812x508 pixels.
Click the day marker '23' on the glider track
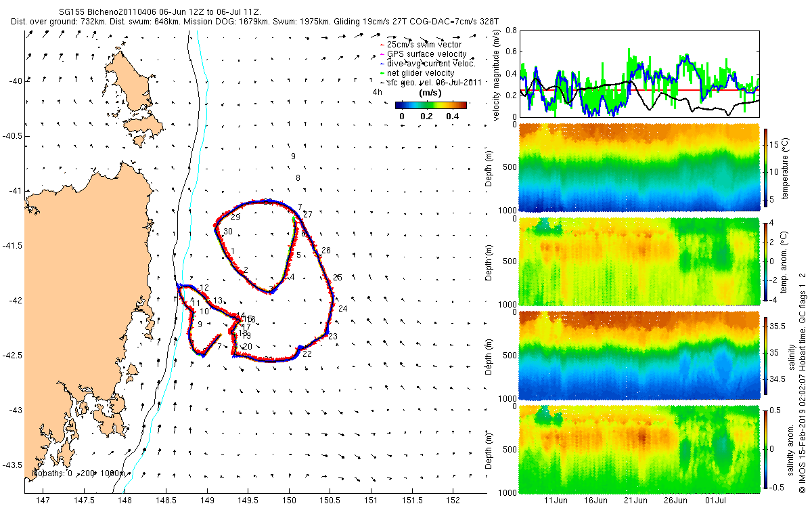[x=332, y=337]
